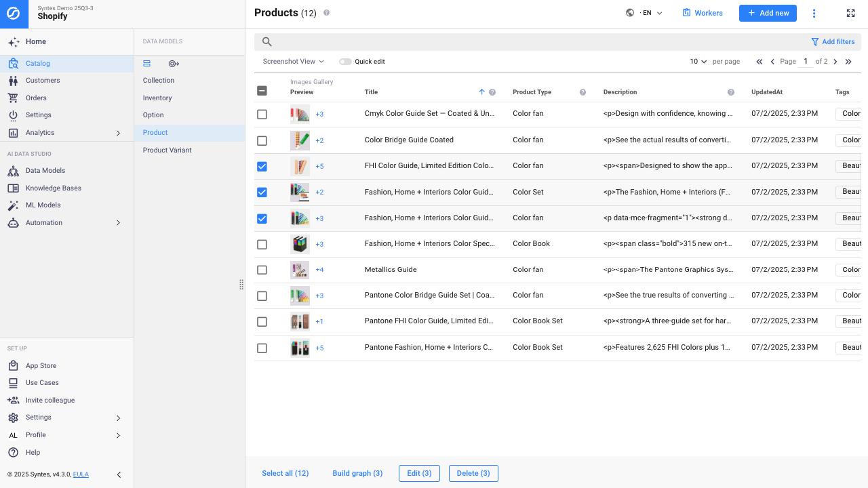The height and width of the screenshot is (488, 868).
Task: Go to the last page
Action: click(848, 62)
